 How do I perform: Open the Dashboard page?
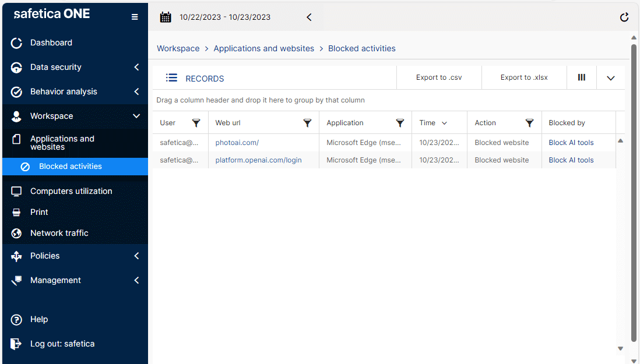(51, 43)
